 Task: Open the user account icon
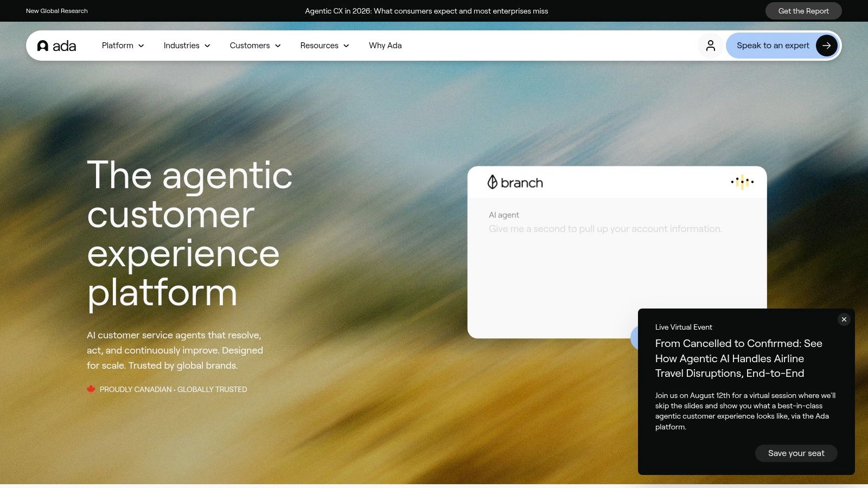click(x=710, y=46)
